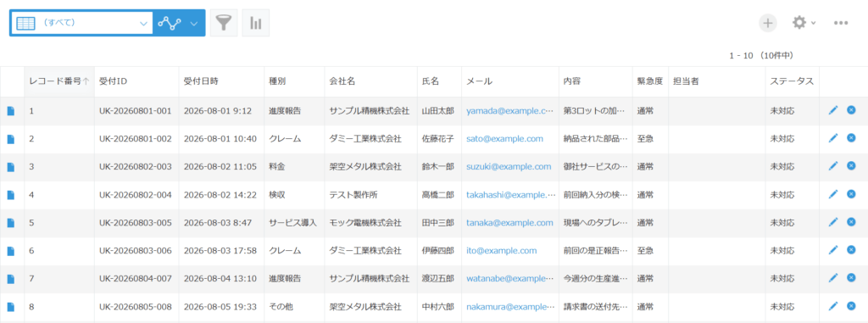The image size is (868, 323).
Task: Open the app settings gear icon
Action: click(x=798, y=23)
